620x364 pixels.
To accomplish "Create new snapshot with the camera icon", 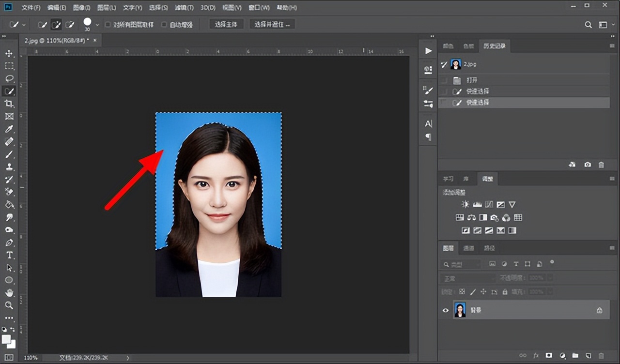I will [588, 165].
